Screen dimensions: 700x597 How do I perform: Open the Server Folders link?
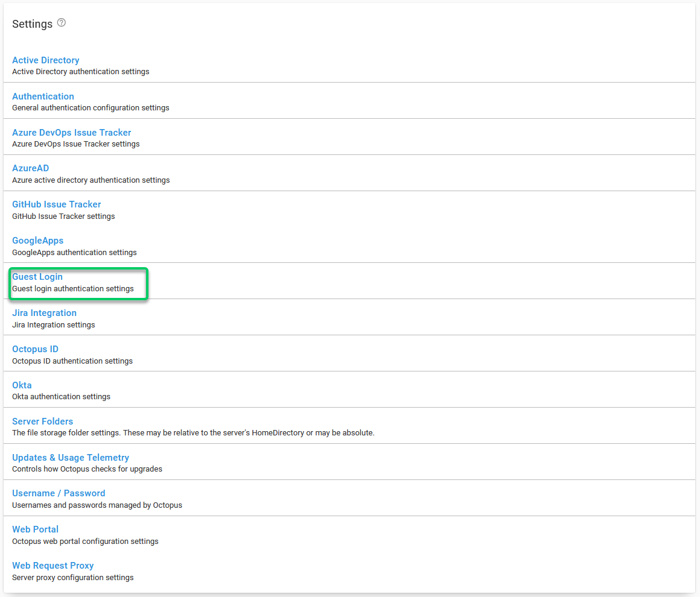pos(42,421)
